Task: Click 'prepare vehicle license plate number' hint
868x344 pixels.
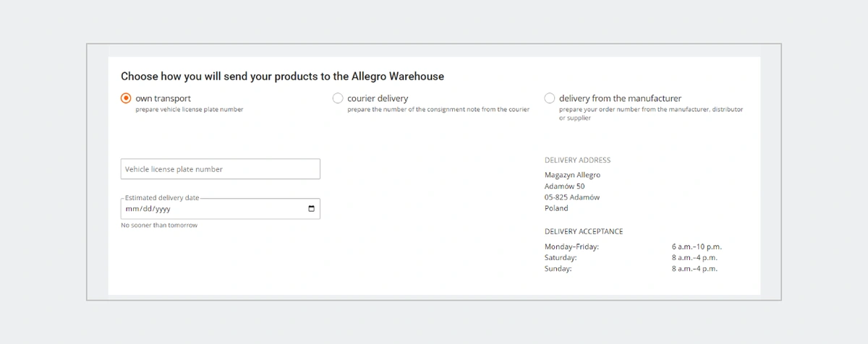Action: pyautogui.click(x=190, y=110)
